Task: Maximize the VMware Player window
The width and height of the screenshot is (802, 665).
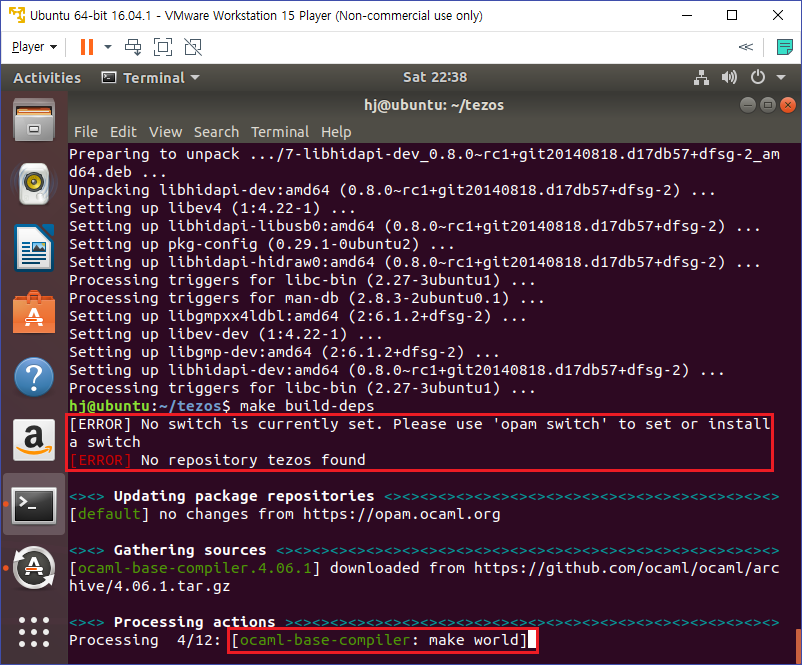Action: (x=732, y=15)
